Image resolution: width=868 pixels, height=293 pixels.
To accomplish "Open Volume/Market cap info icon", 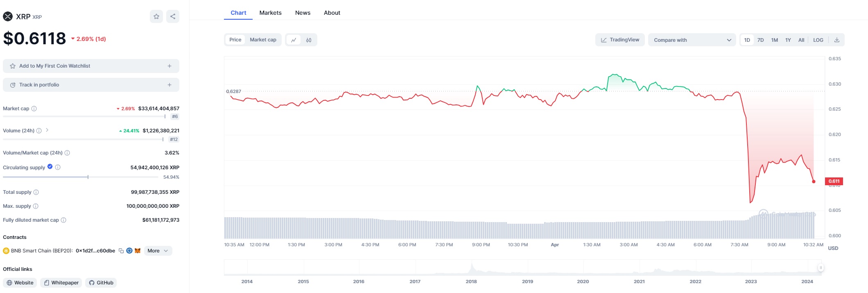I will click(x=67, y=153).
